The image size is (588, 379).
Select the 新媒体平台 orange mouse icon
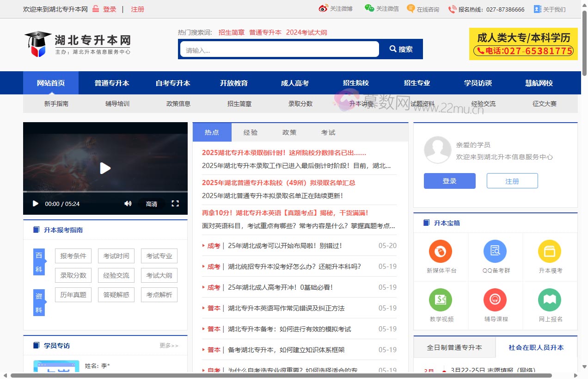[x=441, y=250]
